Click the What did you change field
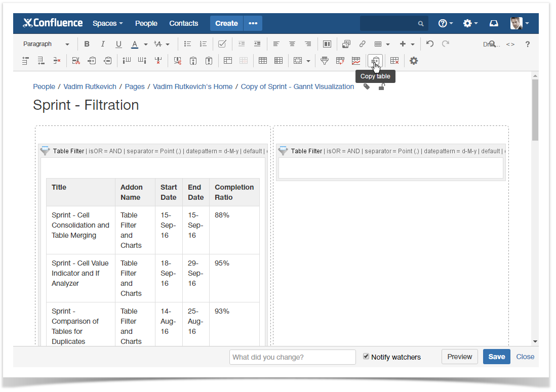Viewport: 556px width, 392px height. 293,357
